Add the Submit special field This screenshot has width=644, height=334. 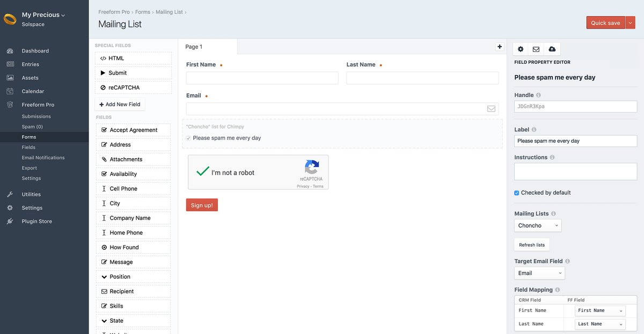[133, 73]
